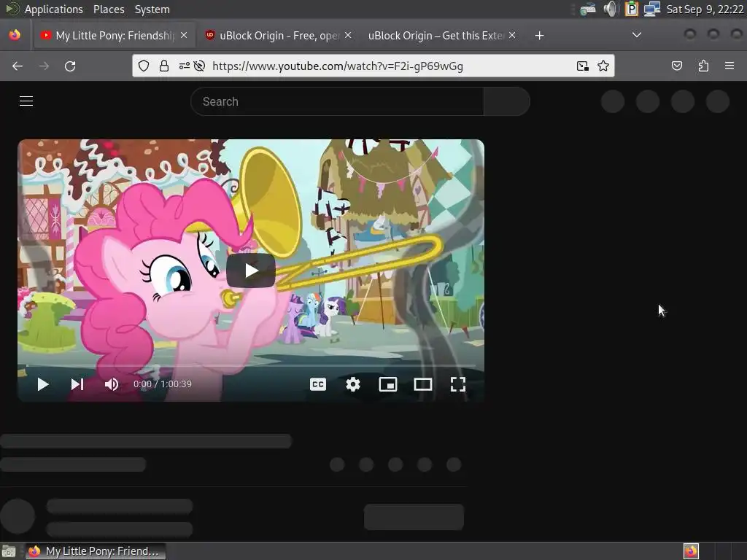
Task: Open Firefox extensions menu
Action: click(x=703, y=66)
